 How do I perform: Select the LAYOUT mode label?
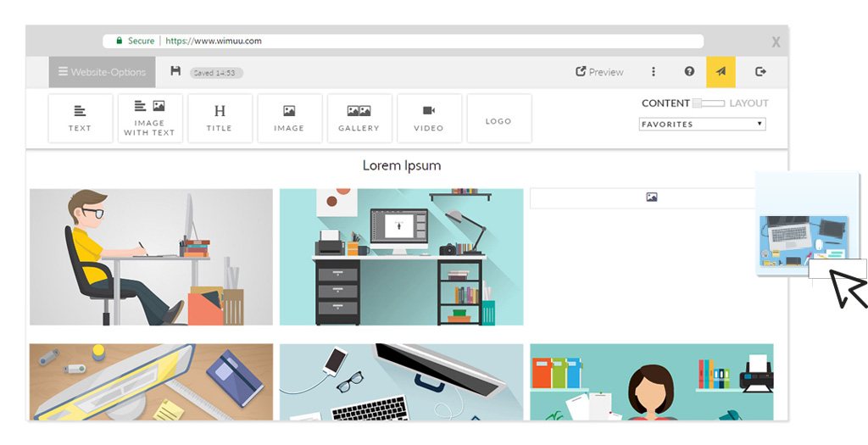(748, 103)
